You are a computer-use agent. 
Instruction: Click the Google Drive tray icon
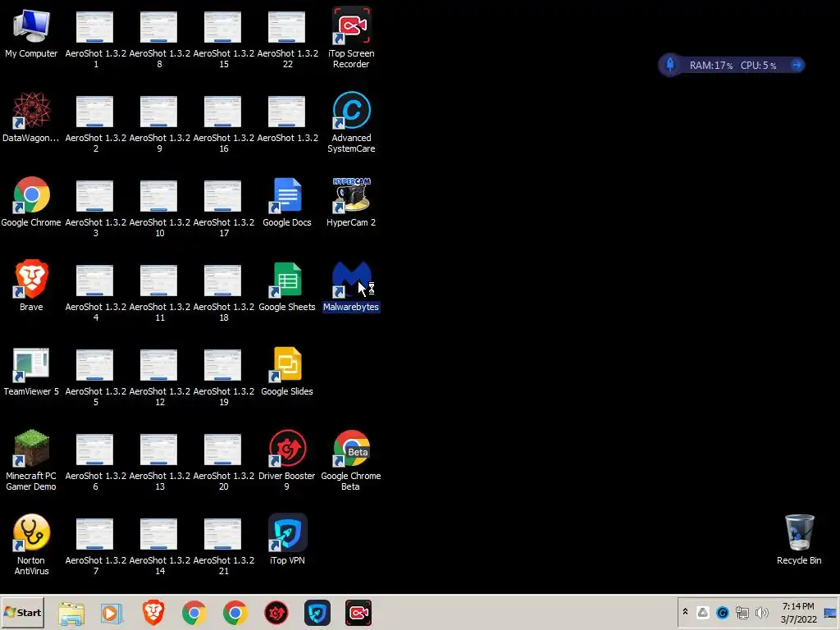pos(703,612)
